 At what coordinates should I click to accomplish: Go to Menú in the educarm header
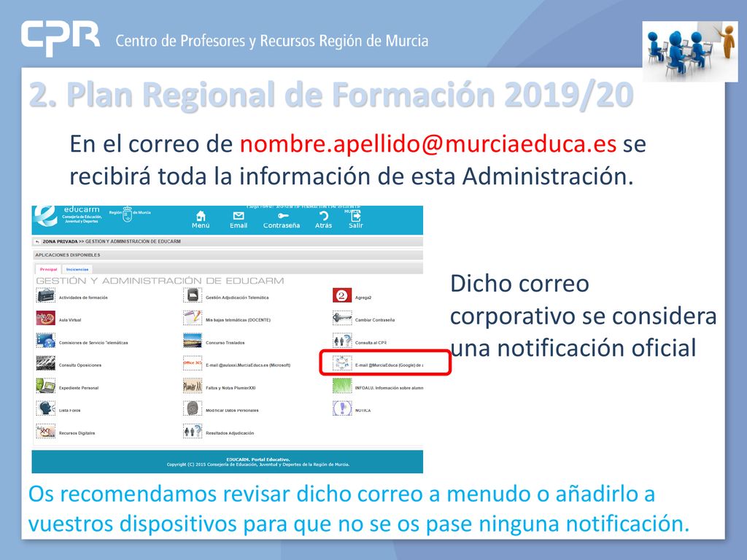(201, 220)
